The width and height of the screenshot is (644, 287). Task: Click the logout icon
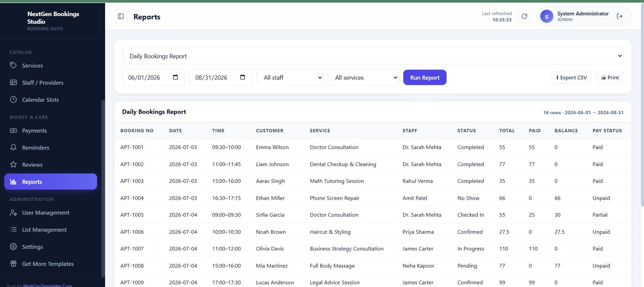tap(619, 16)
